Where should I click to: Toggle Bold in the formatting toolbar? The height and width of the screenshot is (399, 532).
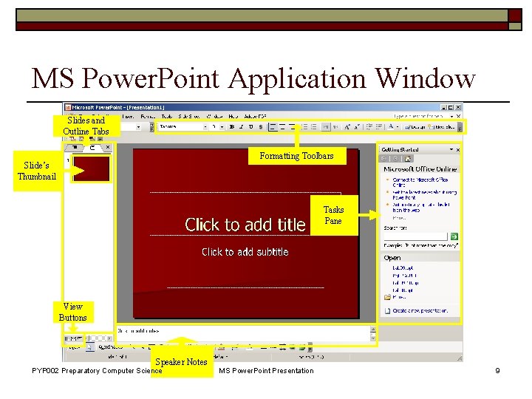232,127
